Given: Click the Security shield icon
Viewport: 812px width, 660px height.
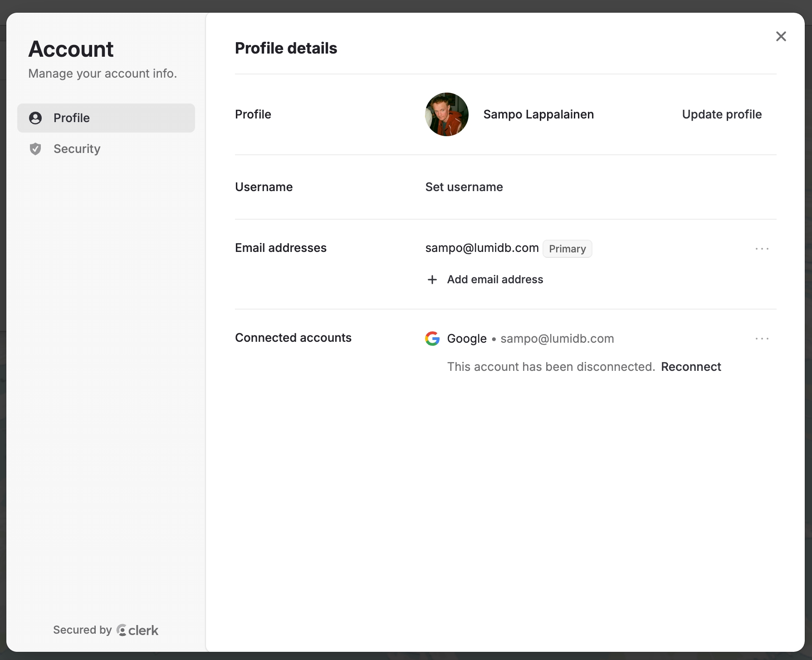Looking at the screenshot, I should point(35,149).
